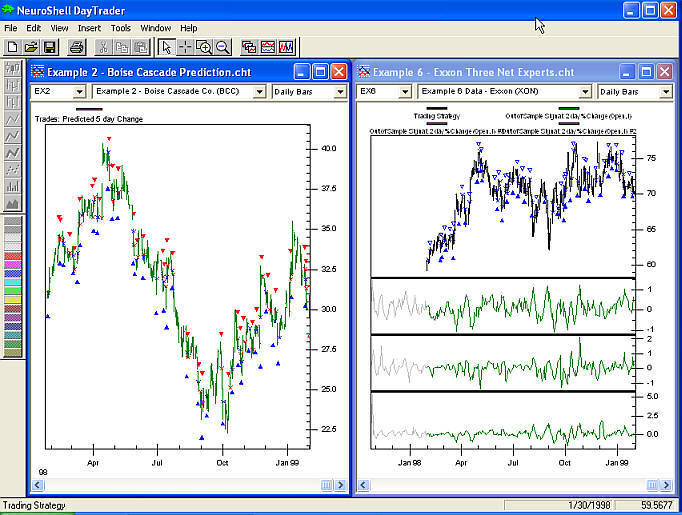Click the Copy icon in the toolbar

coord(122,47)
